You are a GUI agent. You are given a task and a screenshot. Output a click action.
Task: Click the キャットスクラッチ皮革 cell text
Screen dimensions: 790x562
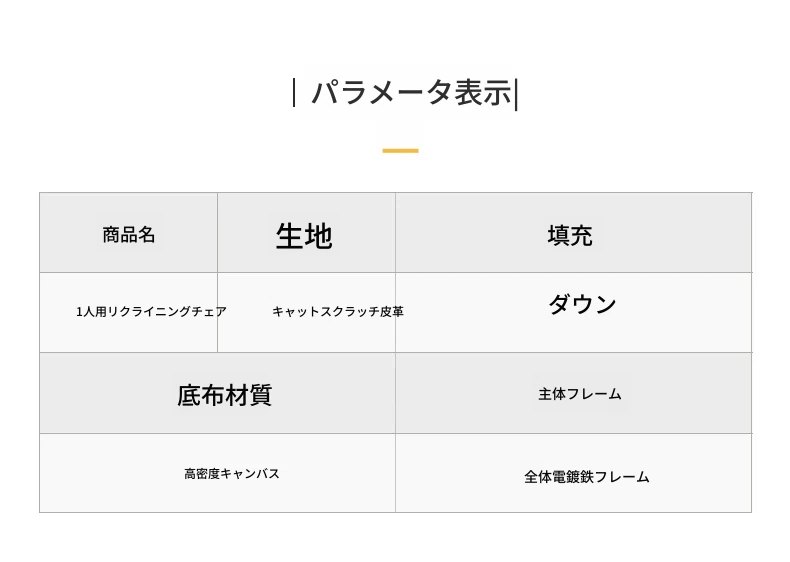tap(338, 312)
